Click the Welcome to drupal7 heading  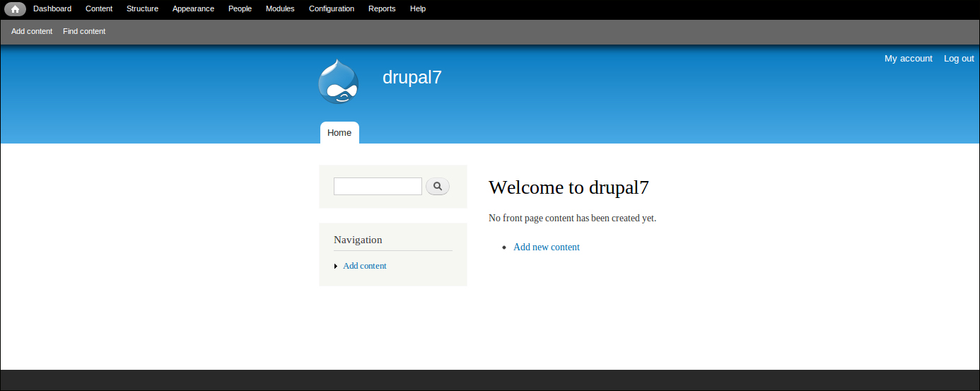568,187
